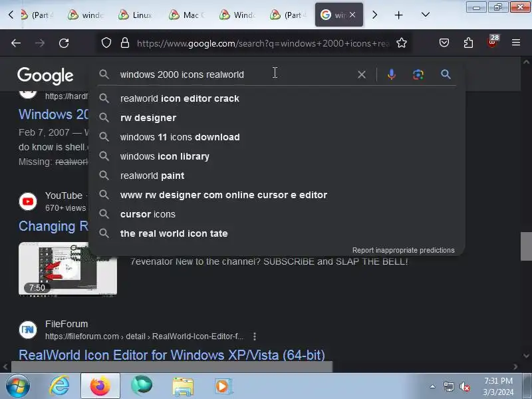532x399 pixels.
Task: Open Windows Explorer folder on taskbar
Action: [182, 386]
